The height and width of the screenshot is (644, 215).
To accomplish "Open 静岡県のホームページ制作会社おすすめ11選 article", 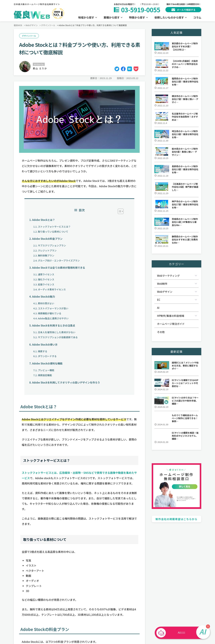I will click(x=185, y=240).
